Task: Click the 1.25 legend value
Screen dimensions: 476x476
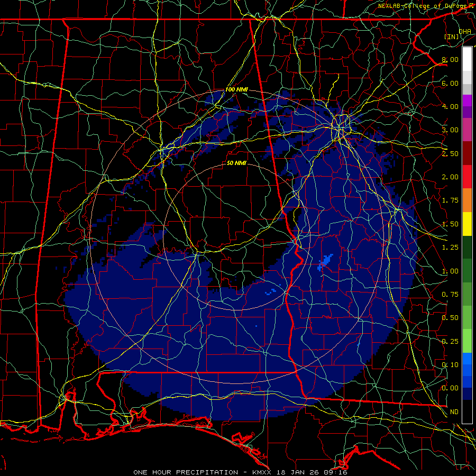Action: (450, 248)
